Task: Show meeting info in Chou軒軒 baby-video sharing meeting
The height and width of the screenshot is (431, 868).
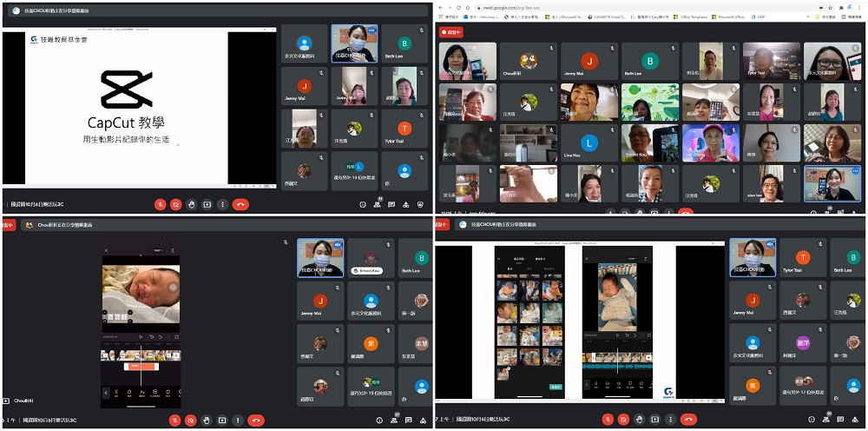Action: pyautogui.click(x=378, y=421)
